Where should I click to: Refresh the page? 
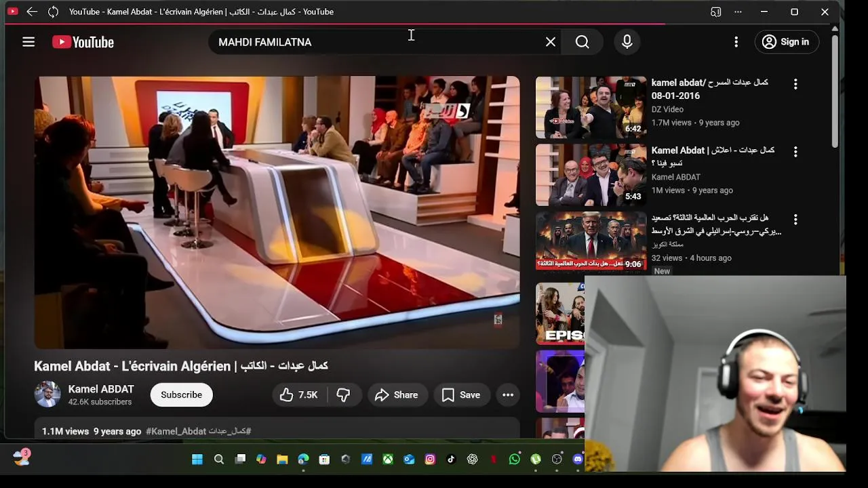(x=54, y=12)
